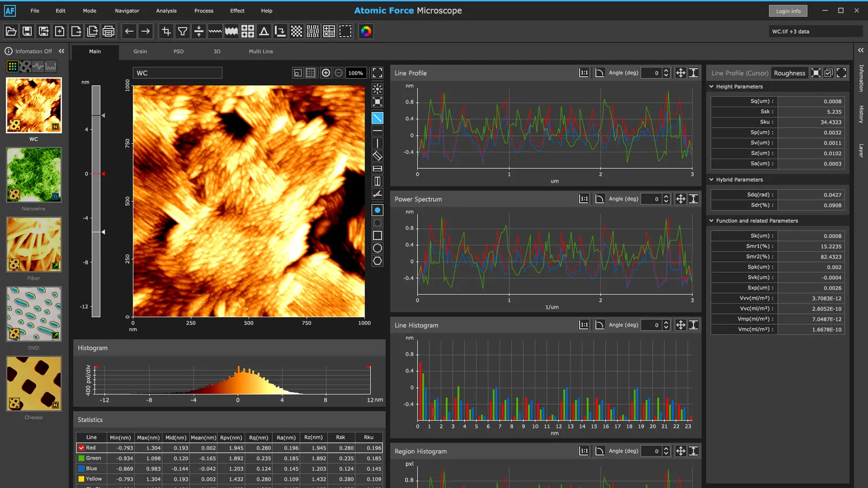Switch to the Grain tab
Screen dimensions: 868x488
click(x=140, y=52)
